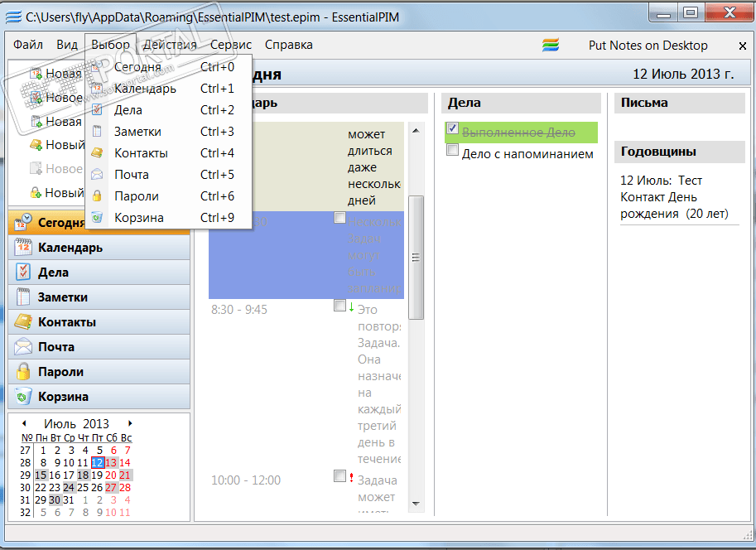Go to next month in mini calendar
The width and height of the screenshot is (756, 550).
click(x=130, y=423)
